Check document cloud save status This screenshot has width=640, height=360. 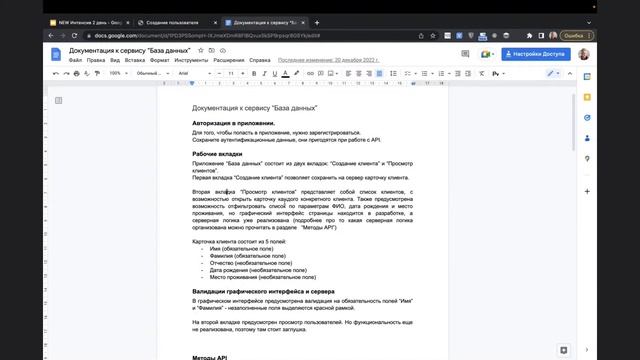tap(222, 51)
